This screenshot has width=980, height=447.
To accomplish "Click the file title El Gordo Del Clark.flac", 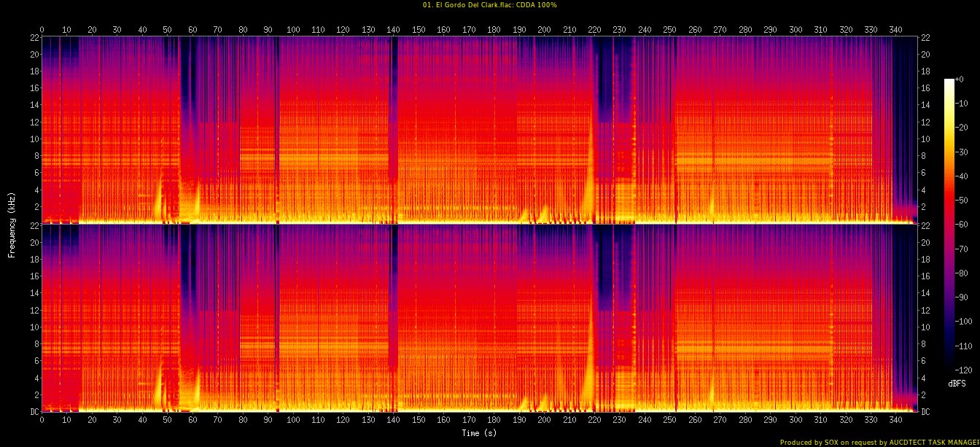I will click(489, 4).
